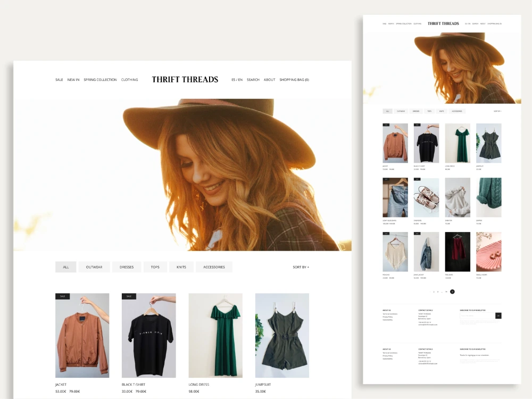Click 98.00€ price on large page

coord(194,391)
